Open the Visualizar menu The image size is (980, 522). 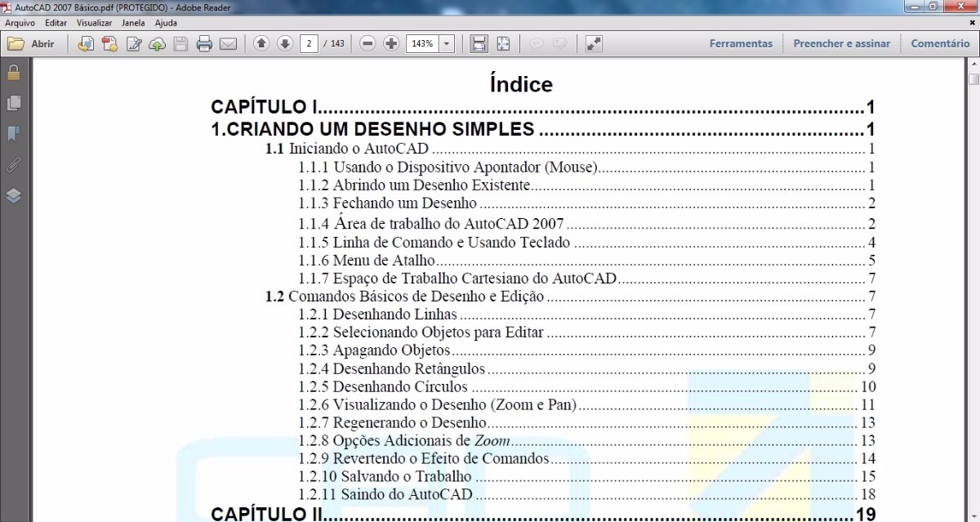coord(94,23)
